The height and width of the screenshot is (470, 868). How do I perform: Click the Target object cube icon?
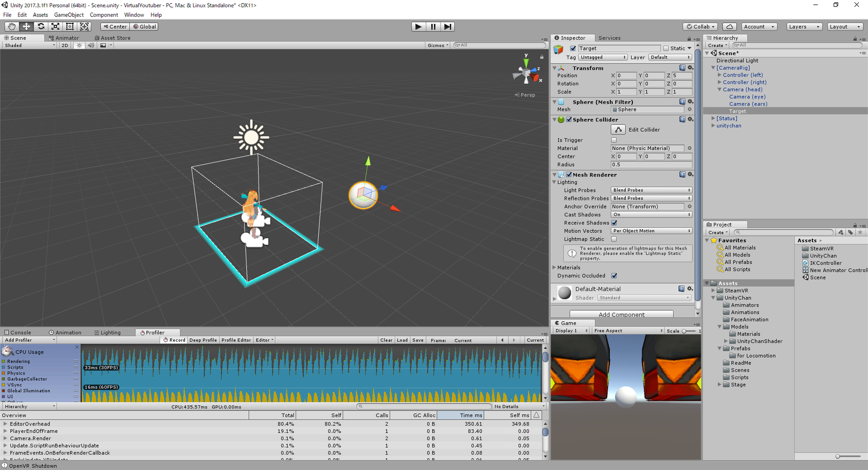tap(558, 49)
